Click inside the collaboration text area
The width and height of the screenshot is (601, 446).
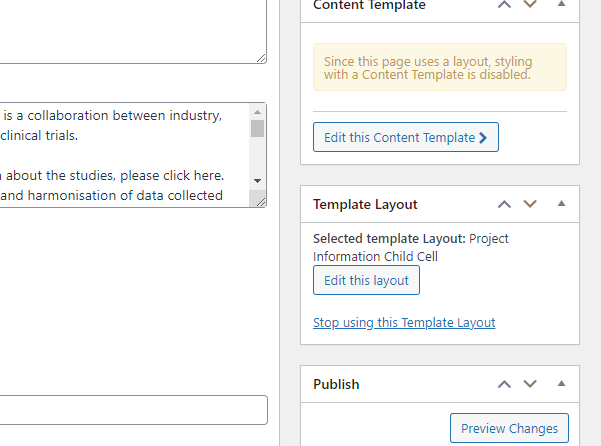pos(125,155)
